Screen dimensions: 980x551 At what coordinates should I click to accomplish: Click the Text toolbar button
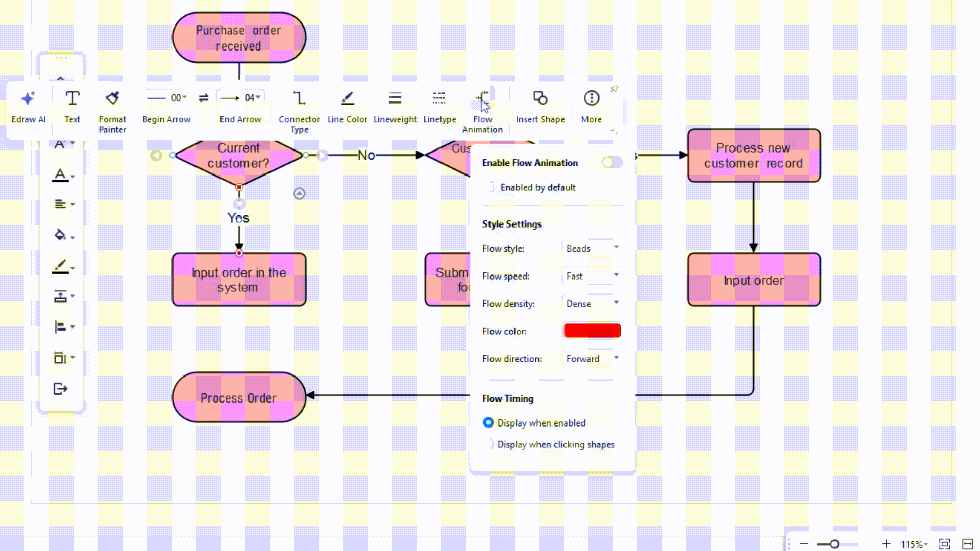72,107
